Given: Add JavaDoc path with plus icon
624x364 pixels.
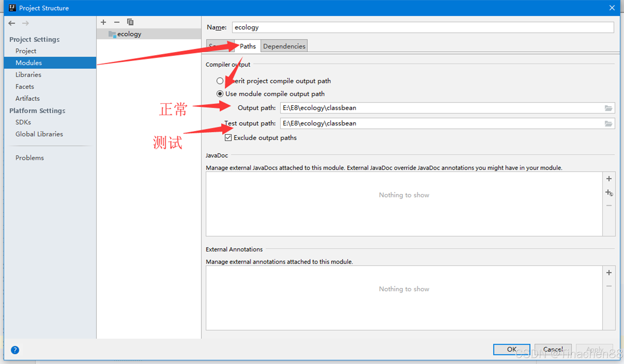Looking at the screenshot, I should (x=609, y=179).
